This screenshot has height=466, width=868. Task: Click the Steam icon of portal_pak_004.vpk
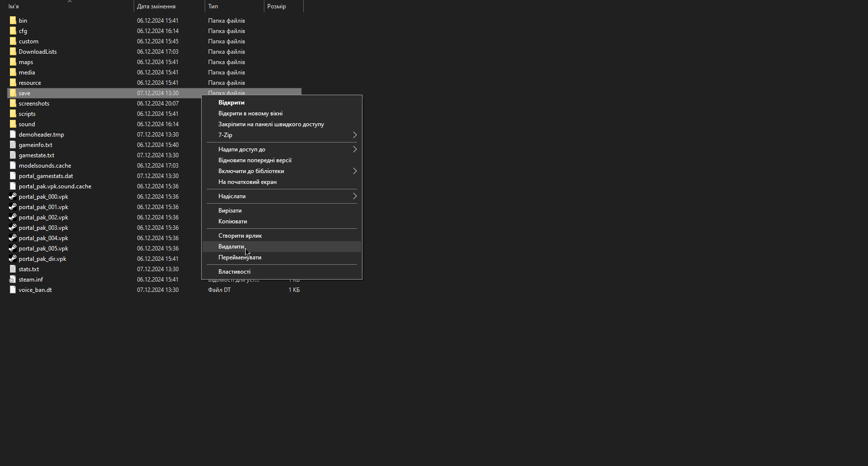pos(13,238)
